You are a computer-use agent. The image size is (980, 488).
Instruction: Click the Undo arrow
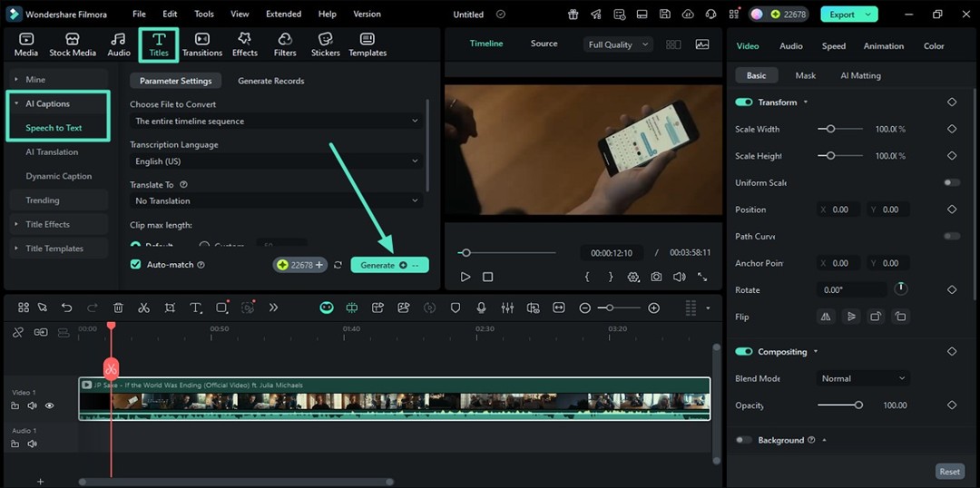[66, 308]
